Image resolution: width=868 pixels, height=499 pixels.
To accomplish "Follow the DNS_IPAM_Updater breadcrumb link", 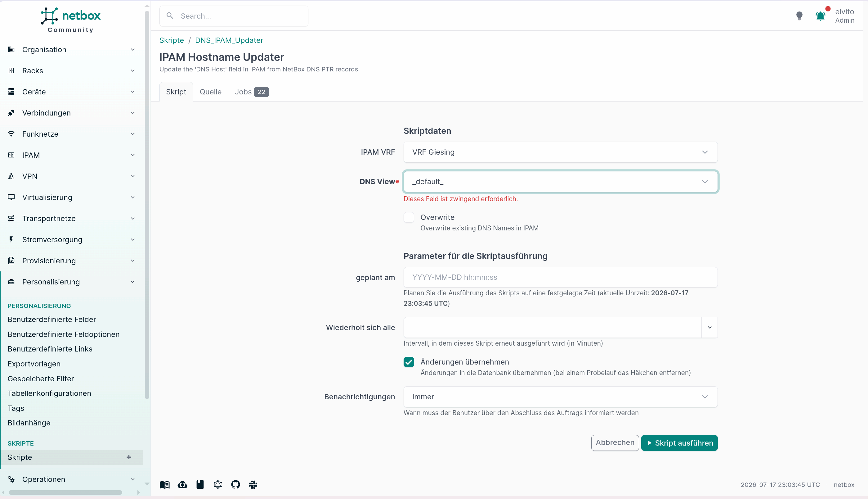I will [229, 40].
